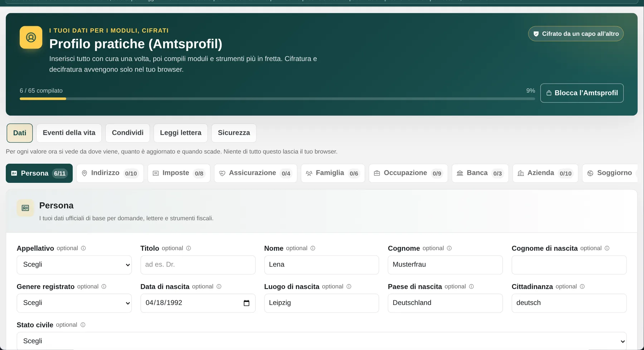Select the Persona 6/11 category
Viewport: 644px width, 350px height.
[x=39, y=173]
